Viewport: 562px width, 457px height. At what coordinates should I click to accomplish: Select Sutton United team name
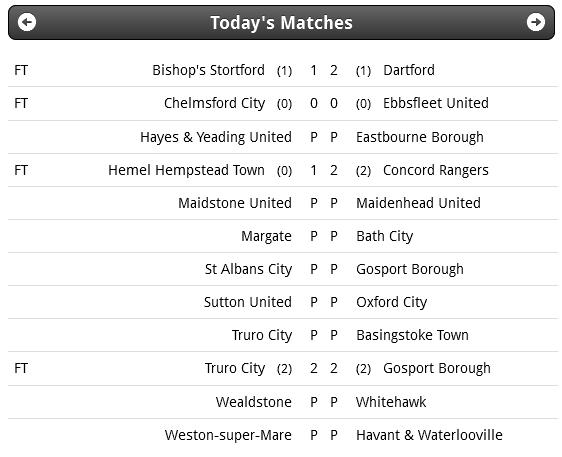(248, 302)
